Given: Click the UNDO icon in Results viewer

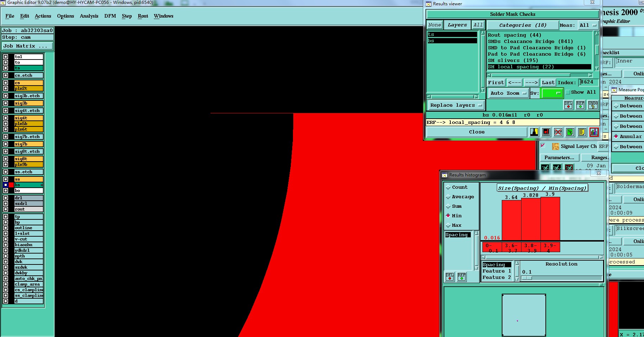Looking at the screenshot, I should coord(593,105).
